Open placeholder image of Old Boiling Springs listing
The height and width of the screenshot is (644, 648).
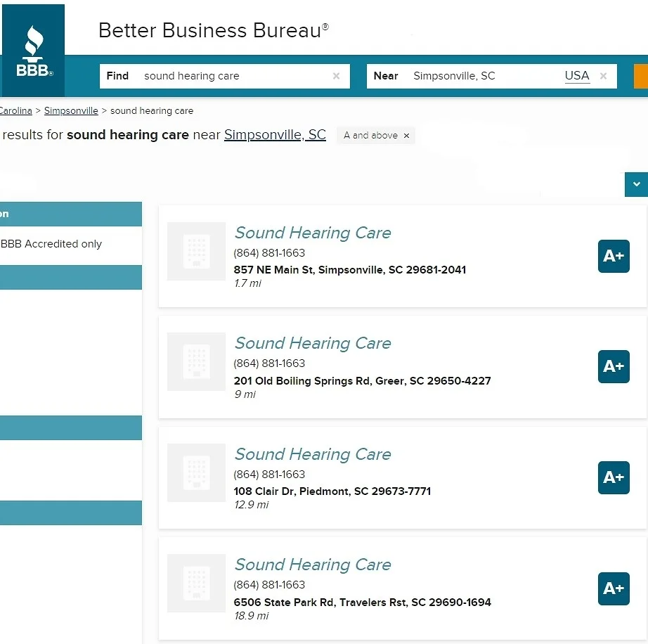point(196,361)
